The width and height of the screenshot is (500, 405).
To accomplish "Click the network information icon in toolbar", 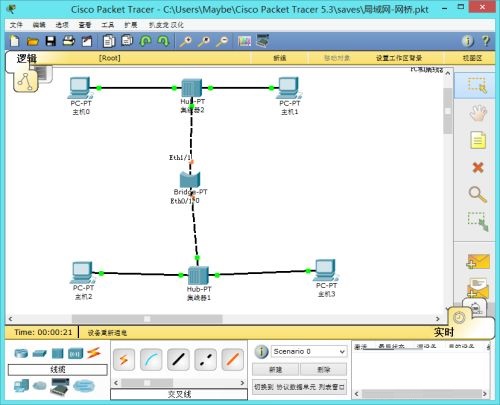I will [468, 41].
